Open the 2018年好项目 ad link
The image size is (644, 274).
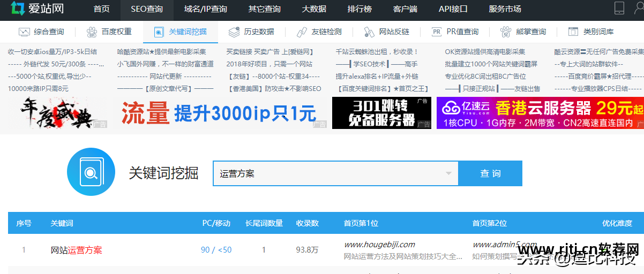click(x=269, y=64)
